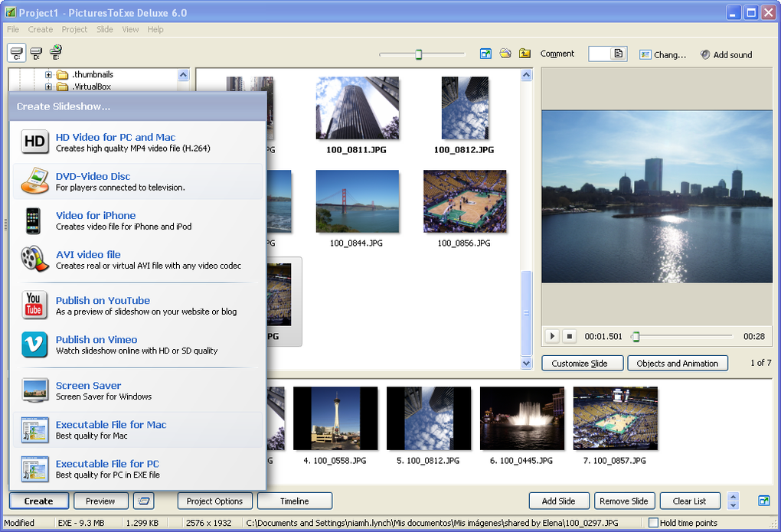Viewport: 781px width, 532px height.
Task: Click the full-screen slide list icon at bottom right
Action: [763, 501]
